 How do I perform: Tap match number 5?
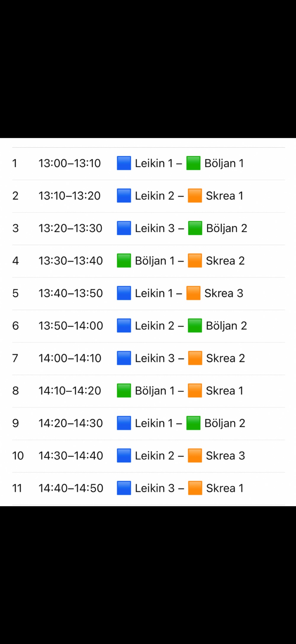(15, 293)
